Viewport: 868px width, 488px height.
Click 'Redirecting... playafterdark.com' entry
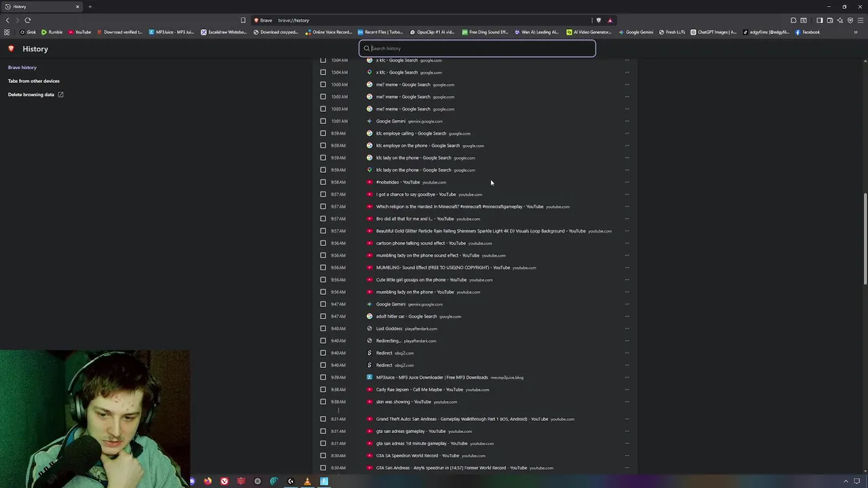[x=389, y=341]
